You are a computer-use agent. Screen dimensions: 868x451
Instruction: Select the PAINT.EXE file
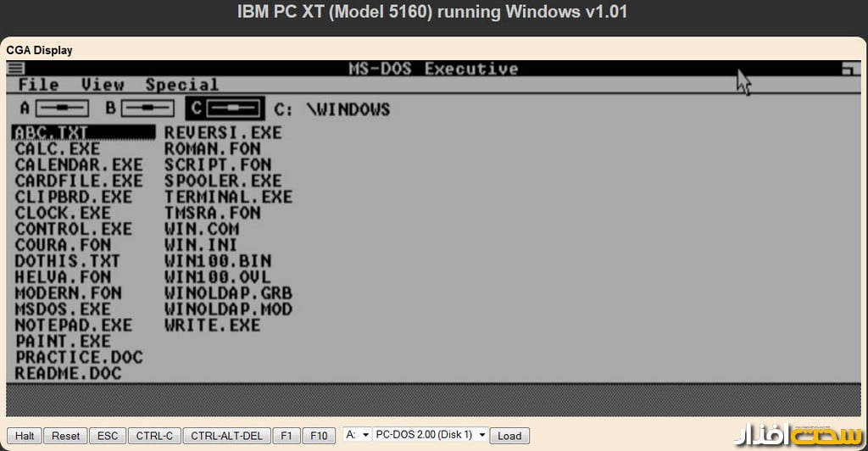tap(63, 342)
